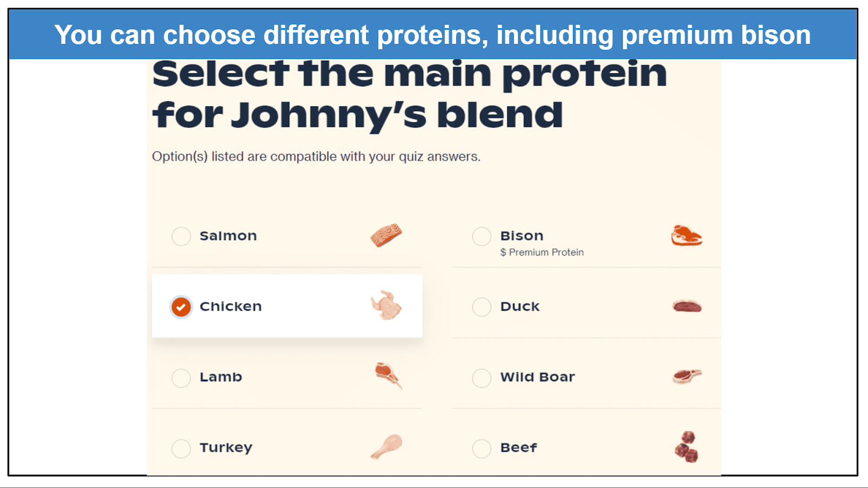Click the beef cubes icon
Image resolution: width=868 pixels, height=488 pixels.
pos(687,447)
